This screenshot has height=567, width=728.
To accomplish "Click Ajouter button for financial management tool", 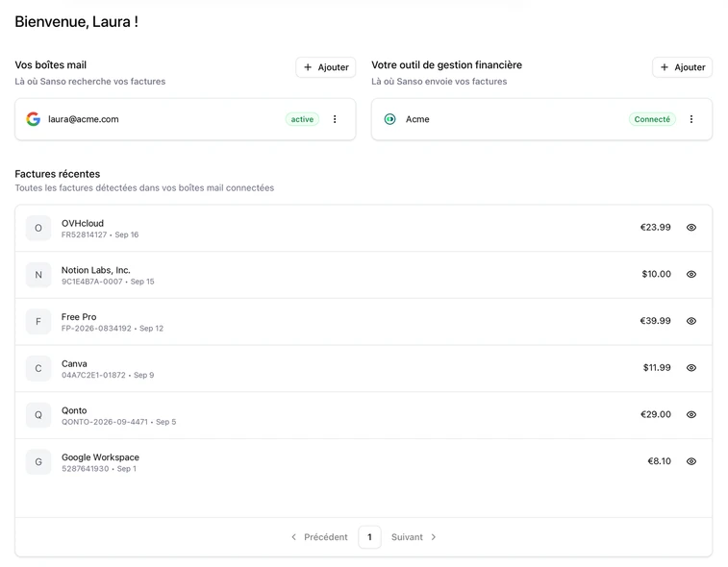I will point(683,67).
